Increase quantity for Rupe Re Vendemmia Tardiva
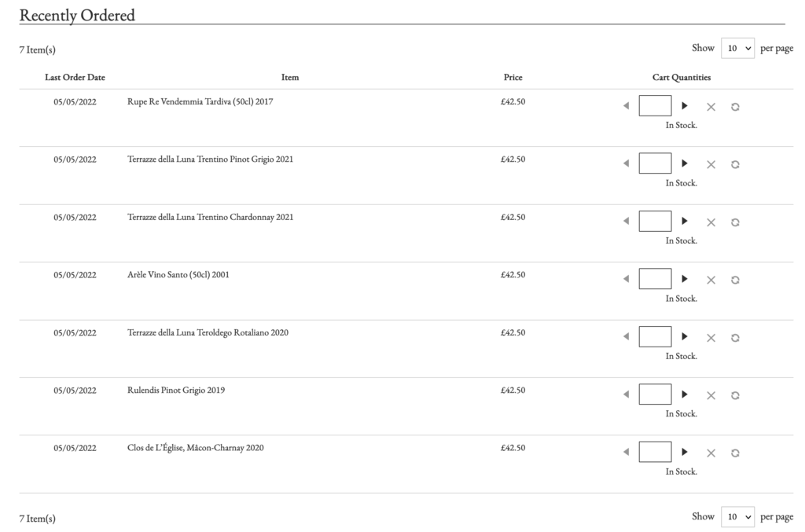Viewport: 805px width, 532px height. [684, 105]
